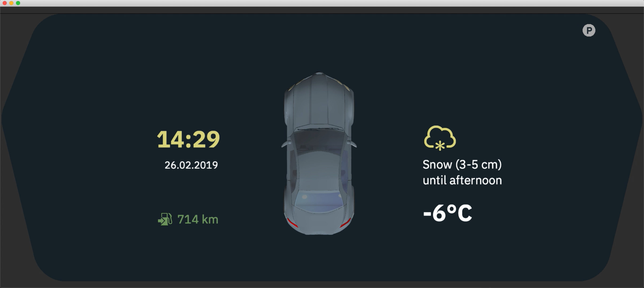Click the snow cloud weather icon

[x=440, y=138]
